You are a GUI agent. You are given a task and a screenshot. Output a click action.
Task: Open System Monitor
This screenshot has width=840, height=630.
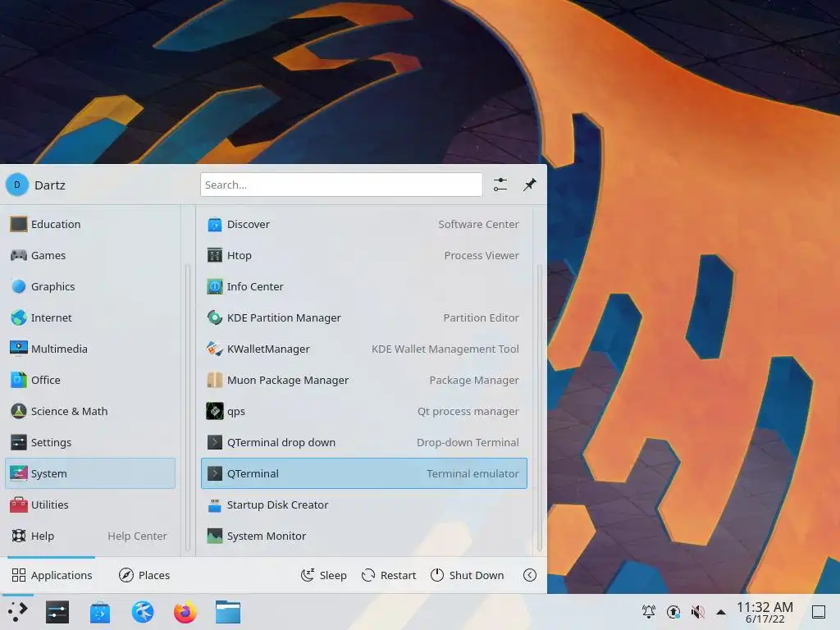[363, 536]
